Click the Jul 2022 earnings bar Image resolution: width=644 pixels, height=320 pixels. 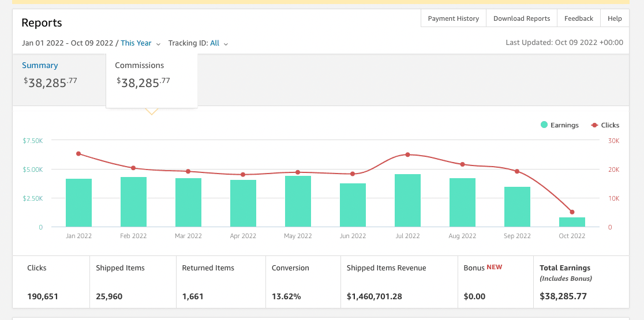[x=407, y=201]
